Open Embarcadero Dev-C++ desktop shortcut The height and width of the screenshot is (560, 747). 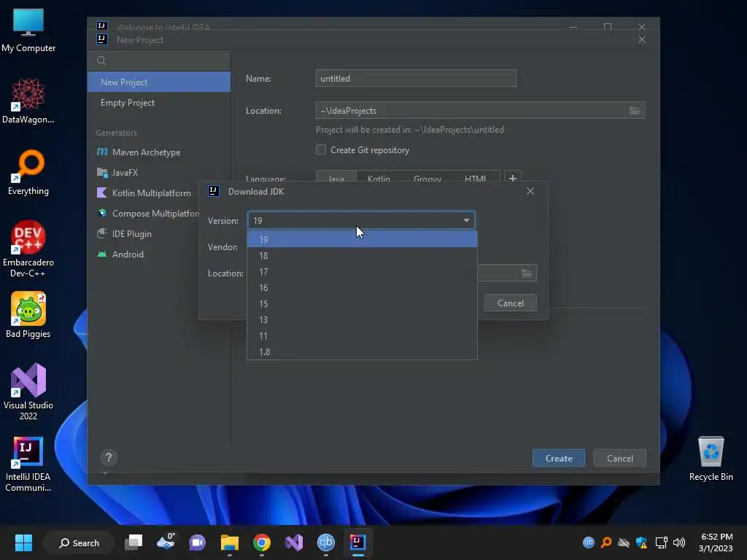coord(28,249)
